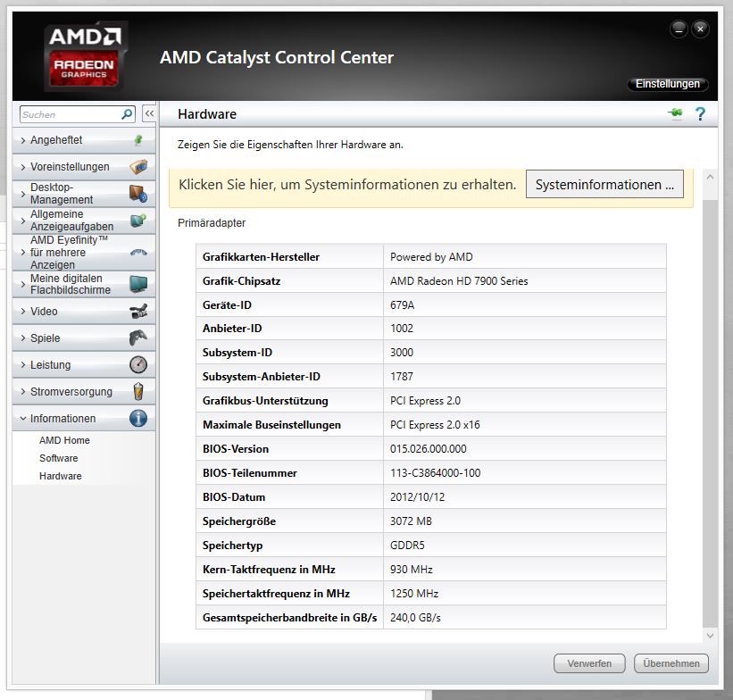Image resolution: width=733 pixels, height=700 pixels.
Task: Click the value 'AMD Radeon HD 7900 Series'
Action: point(459,281)
